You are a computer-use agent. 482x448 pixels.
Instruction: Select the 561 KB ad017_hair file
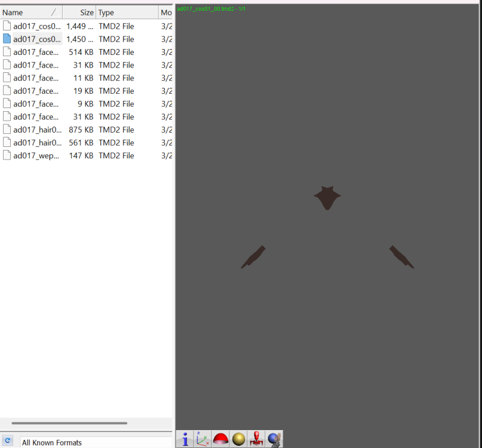pos(37,143)
